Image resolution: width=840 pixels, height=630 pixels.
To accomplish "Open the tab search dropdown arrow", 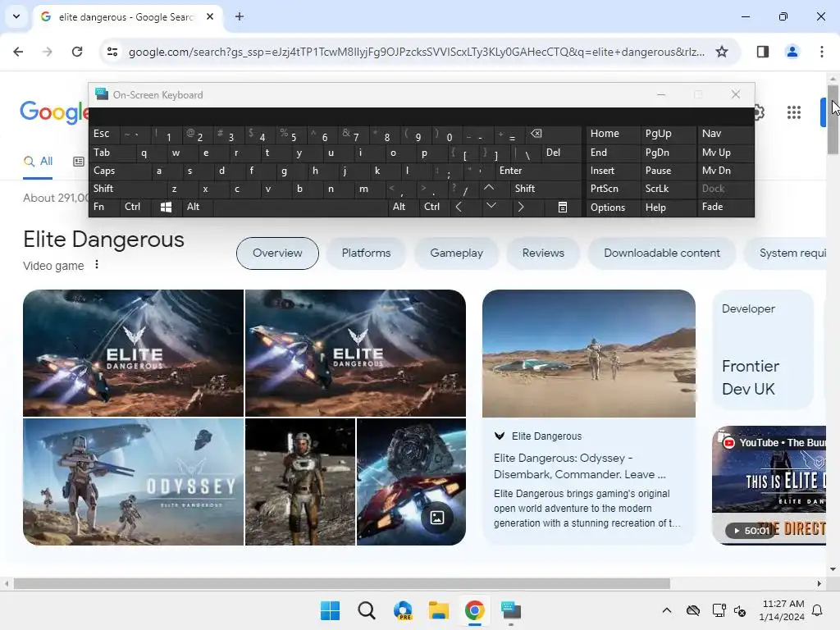I will coord(16,16).
